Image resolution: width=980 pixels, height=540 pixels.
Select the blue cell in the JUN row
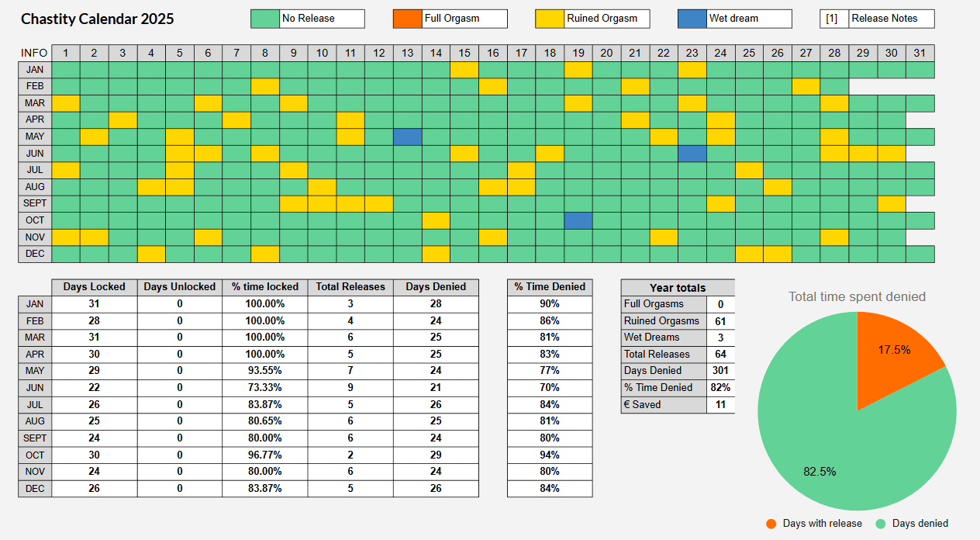coord(692,154)
